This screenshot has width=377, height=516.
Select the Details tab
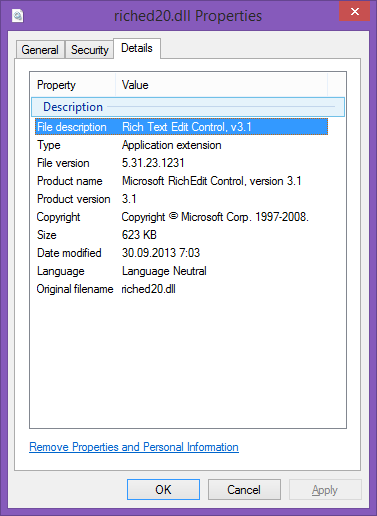point(137,48)
